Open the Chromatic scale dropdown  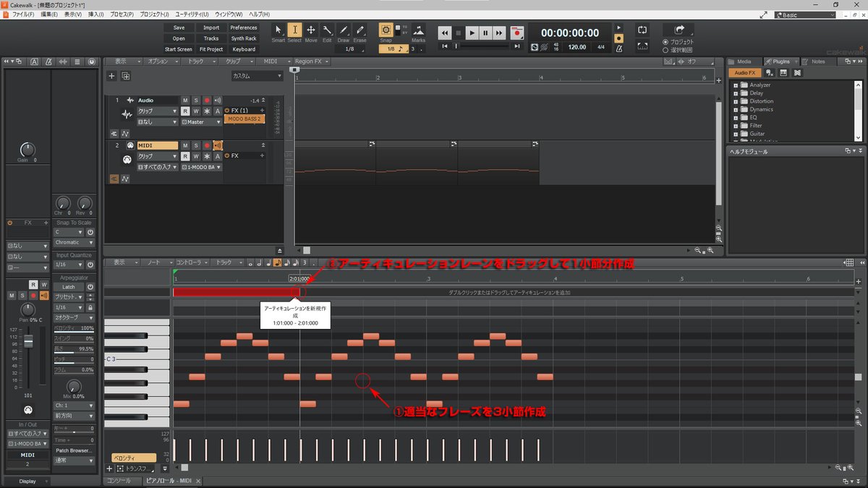point(74,243)
